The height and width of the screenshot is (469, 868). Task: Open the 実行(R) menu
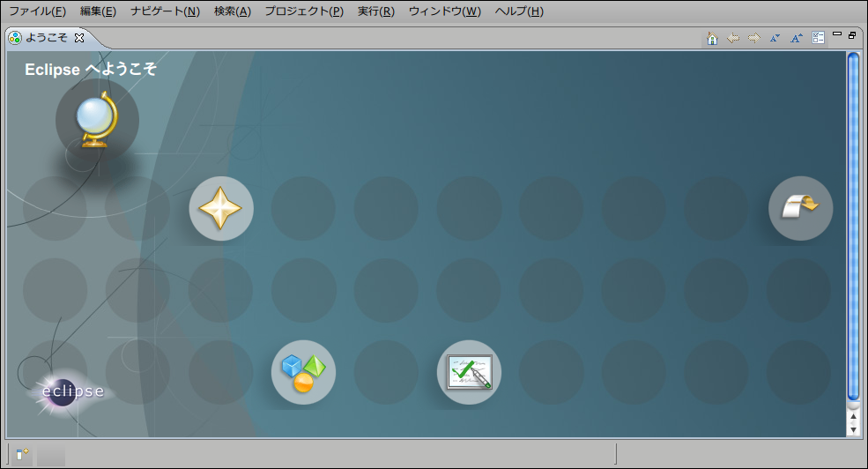coord(376,11)
